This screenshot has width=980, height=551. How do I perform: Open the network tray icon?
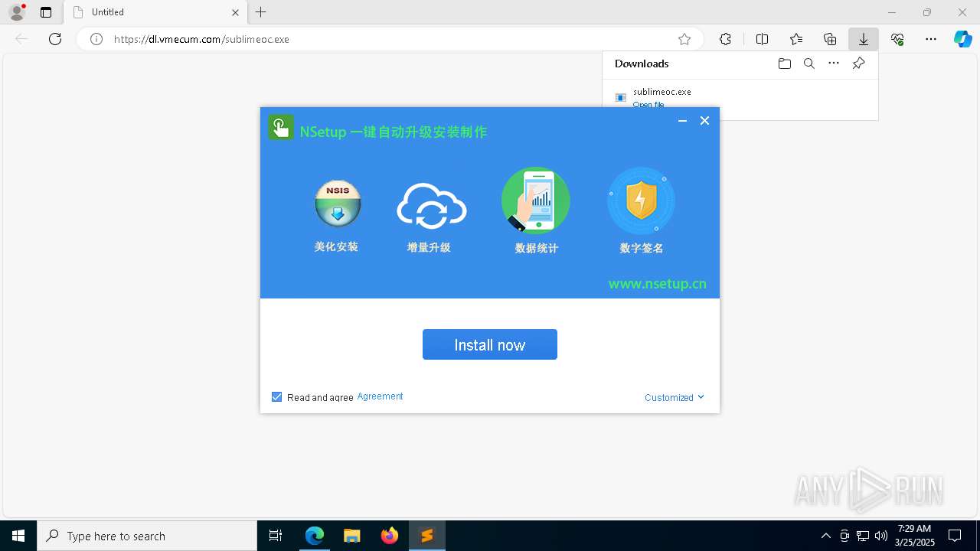coord(863,536)
